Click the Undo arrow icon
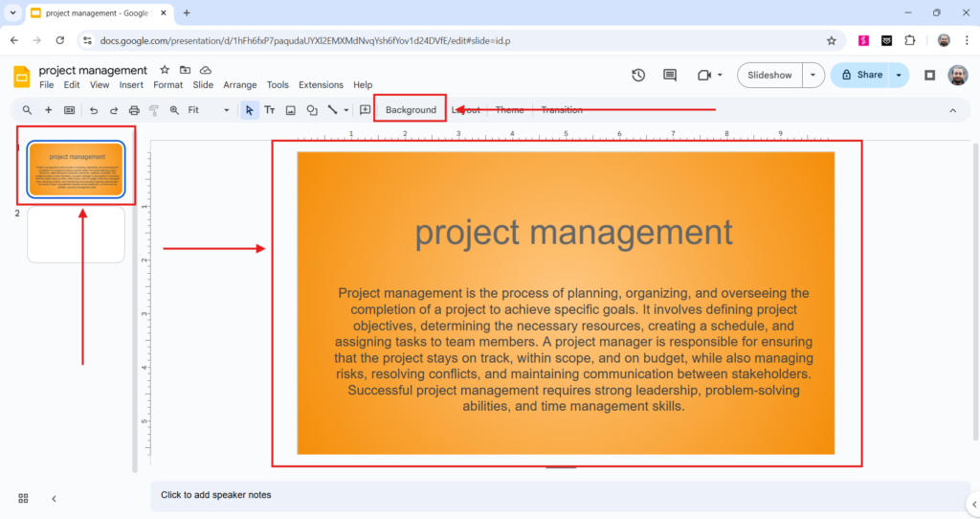980x519 pixels. (x=94, y=110)
